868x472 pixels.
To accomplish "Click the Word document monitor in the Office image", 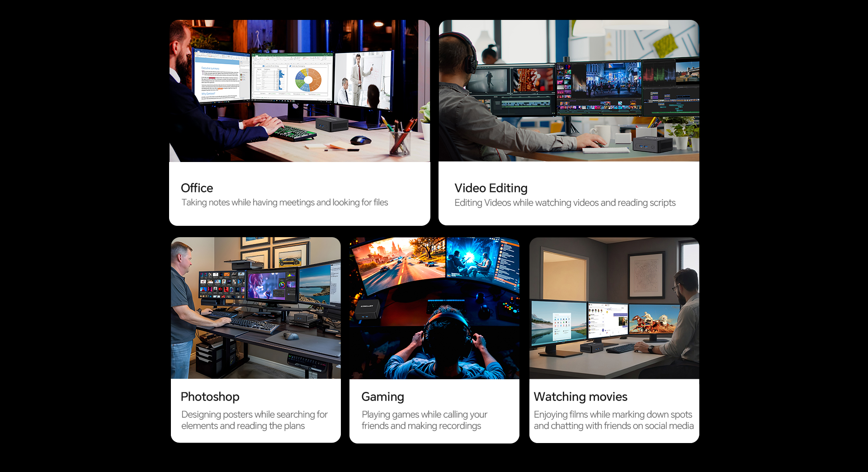I will pos(222,77).
